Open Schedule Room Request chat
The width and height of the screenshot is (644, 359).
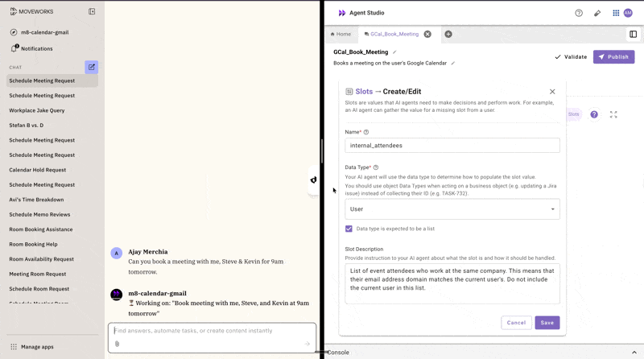pyautogui.click(x=39, y=289)
